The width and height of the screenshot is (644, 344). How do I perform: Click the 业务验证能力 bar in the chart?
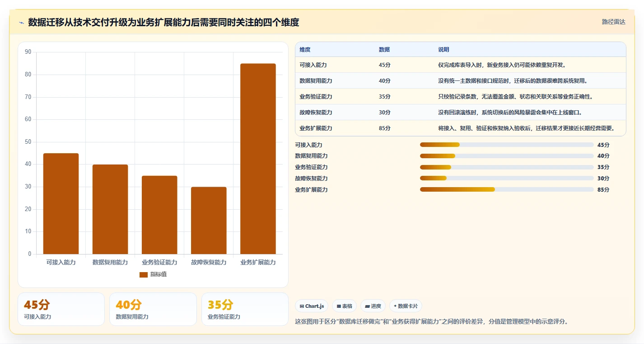click(x=159, y=215)
